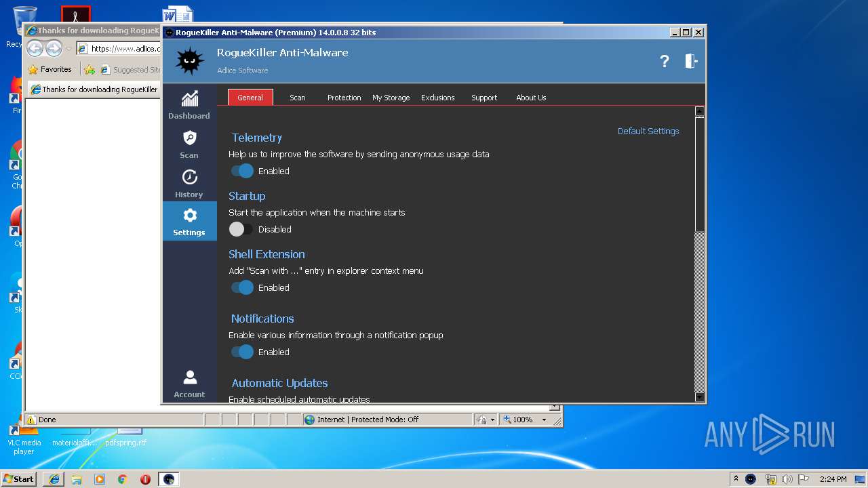Image resolution: width=868 pixels, height=488 pixels.
Task: Open the Start menu
Action: pos(19,479)
